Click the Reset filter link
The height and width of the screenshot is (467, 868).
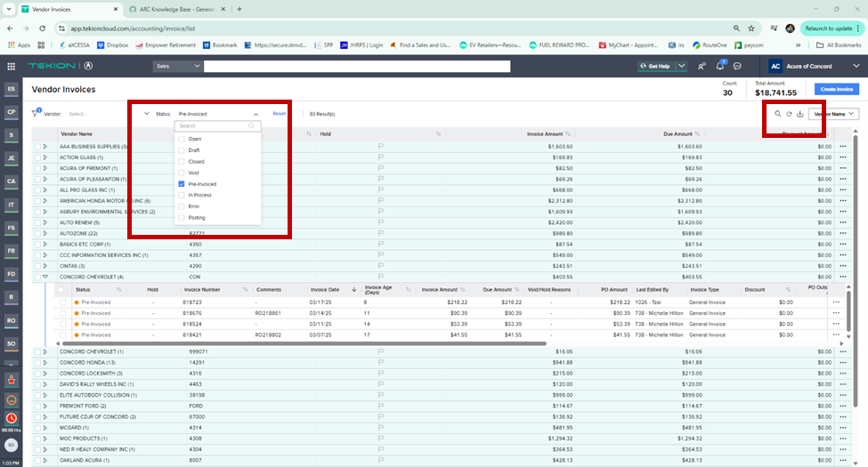pos(279,114)
